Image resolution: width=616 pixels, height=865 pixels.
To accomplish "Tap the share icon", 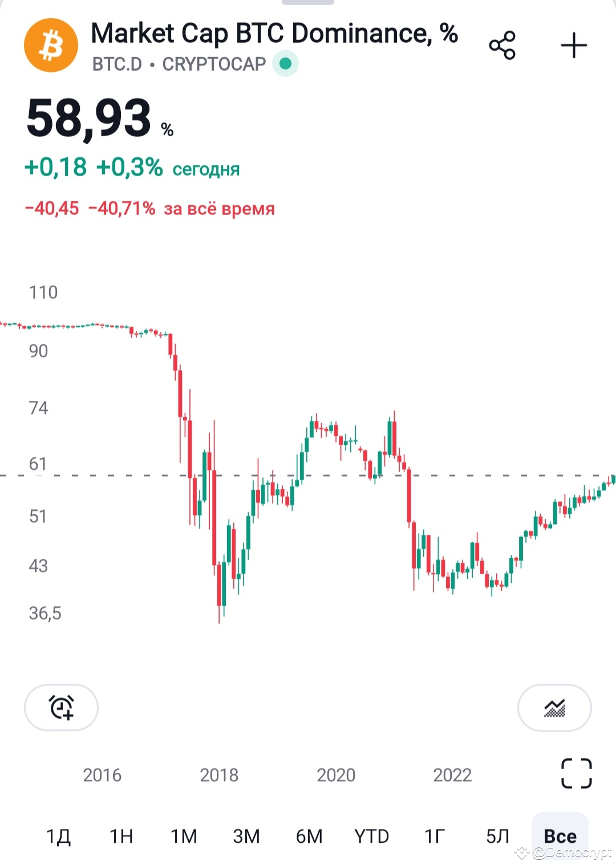I will 502,46.
